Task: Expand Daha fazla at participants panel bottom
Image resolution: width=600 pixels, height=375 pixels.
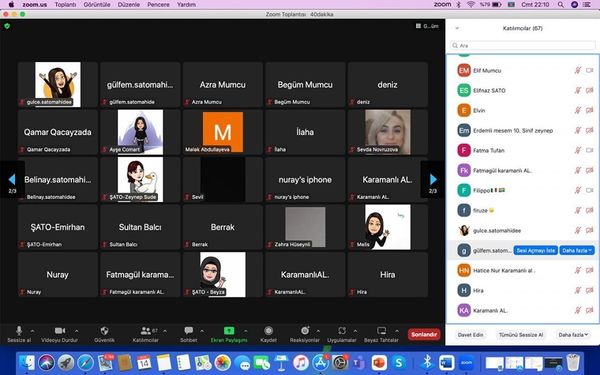Action: [572, 335]
